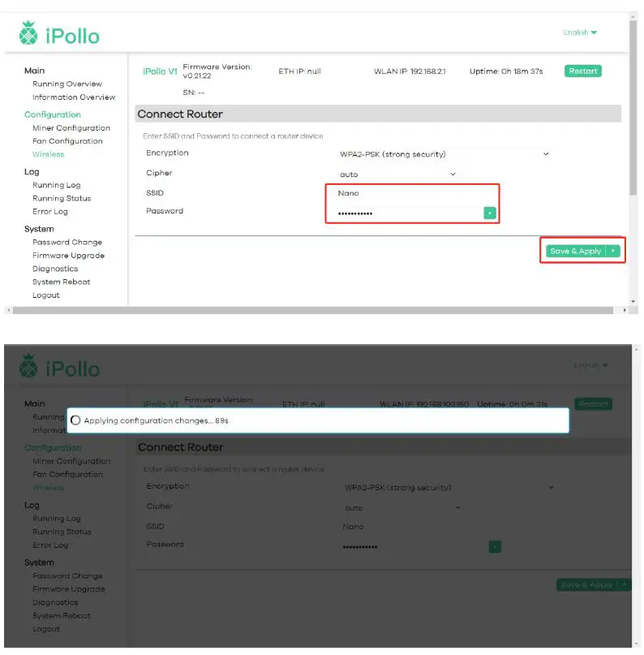Open the Wireless configuration page
Screen dimensions: 644x655
[x=48, y=154]
